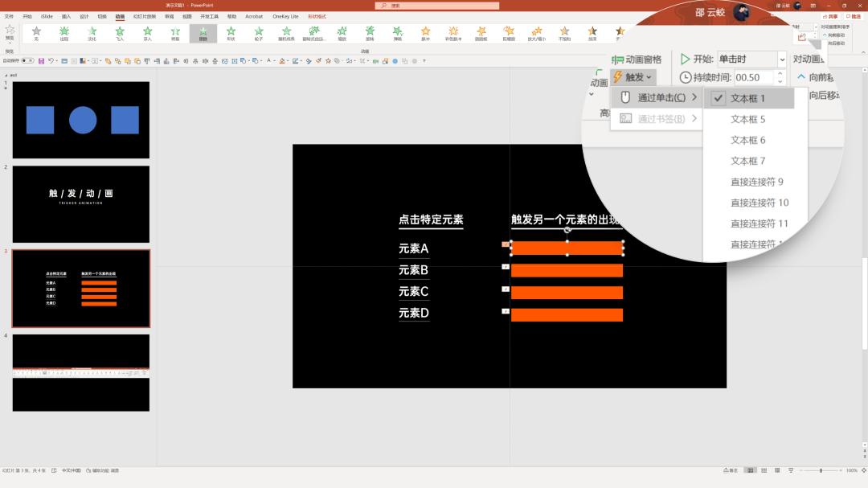Screen dimensions: 868x488
Task: Open the 幻灯片放映 ribbon tab
Action: coord(145,16)
